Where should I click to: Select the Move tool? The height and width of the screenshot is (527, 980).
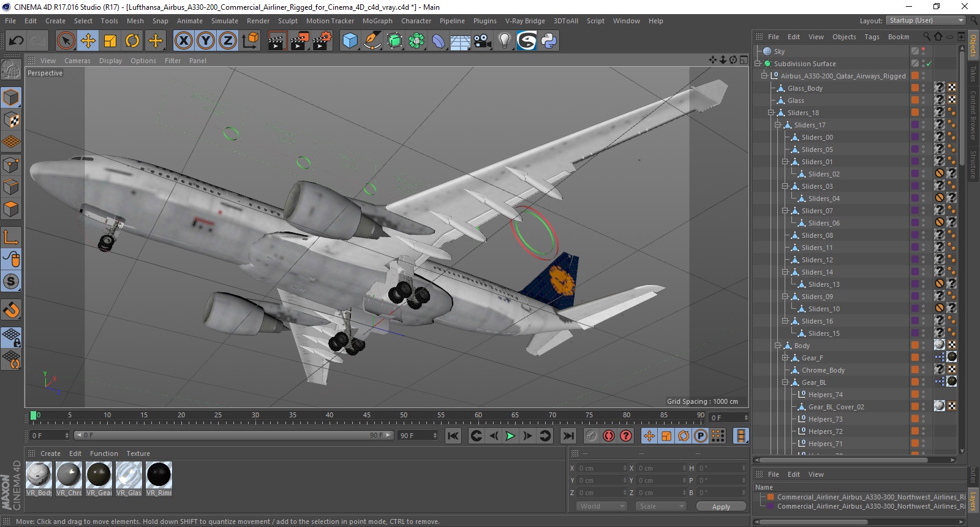88,41
